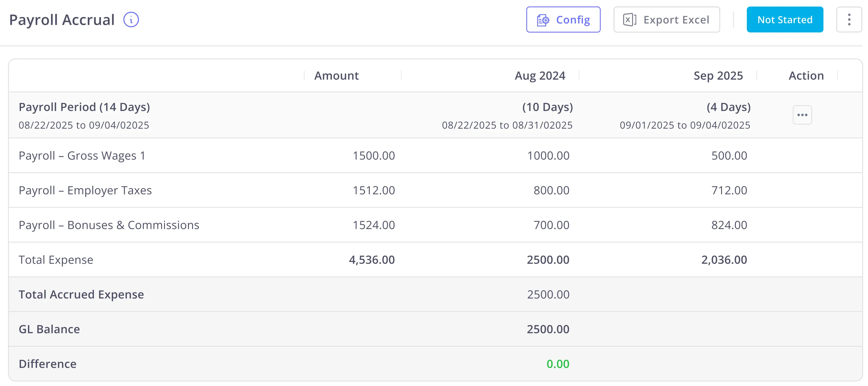Click the Total Accrued Expense value 2500.00
The width and height of the screenshot is (868, 386).
point(548,294)
